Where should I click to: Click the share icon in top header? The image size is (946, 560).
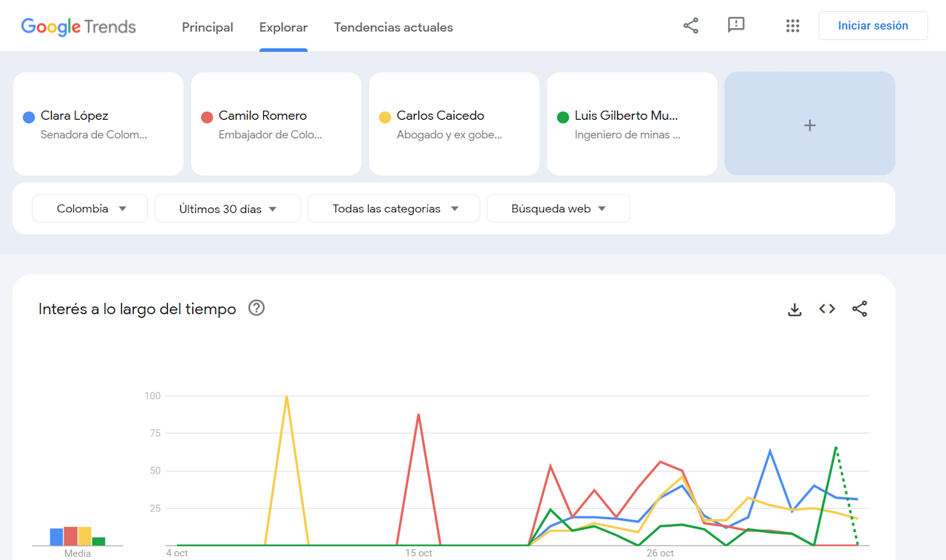click(x=690, y=26)
